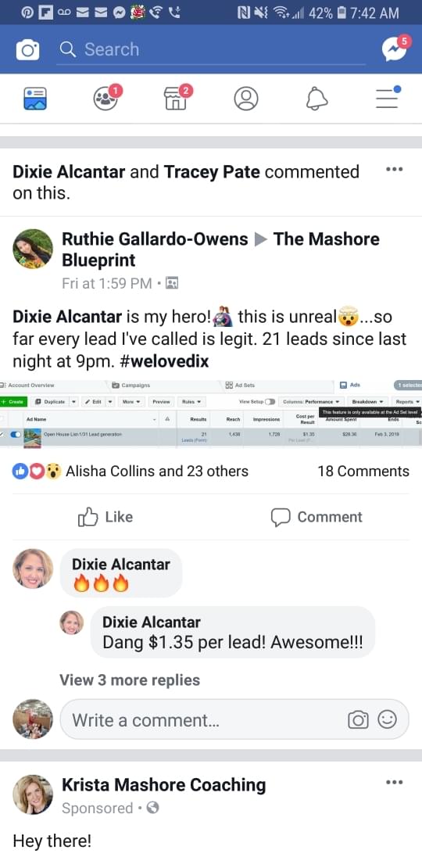This screenshot has width=422, height=868.
Task: Open the Marketplace icon with two notifications
Action: pyautogui.click(x=177, y=98)
